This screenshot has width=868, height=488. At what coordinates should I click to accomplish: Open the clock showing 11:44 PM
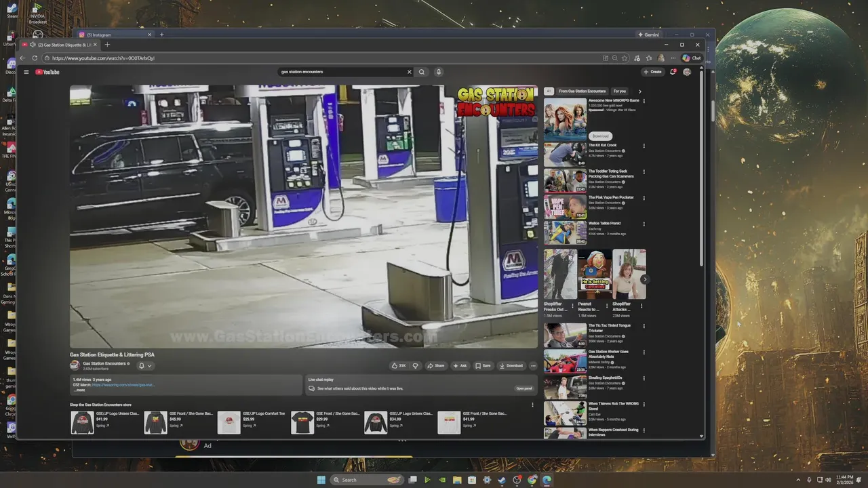[845, 480]
